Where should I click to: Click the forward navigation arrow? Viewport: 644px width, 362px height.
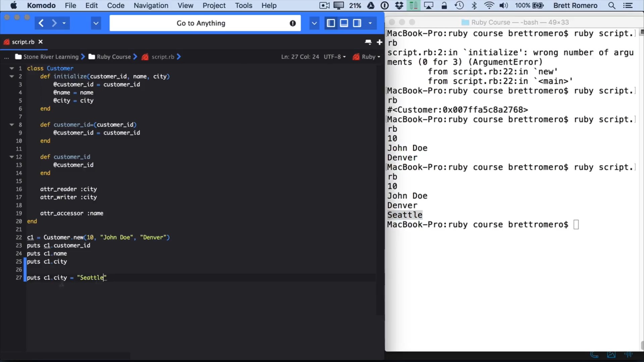(54, 23)
